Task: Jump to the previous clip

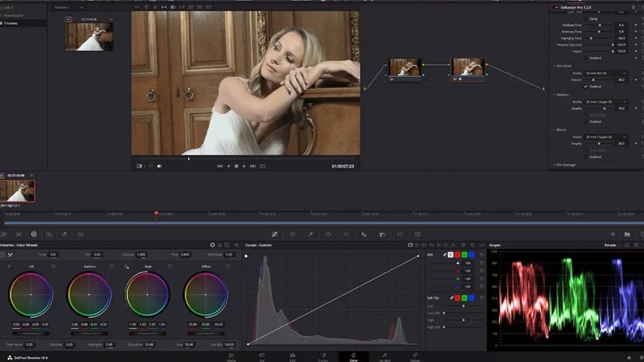Action: 220,166
